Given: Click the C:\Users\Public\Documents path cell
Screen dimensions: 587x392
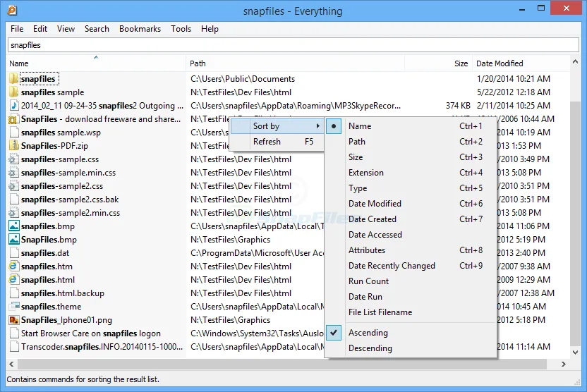Looking at the screenshot, I should point(243,78).
